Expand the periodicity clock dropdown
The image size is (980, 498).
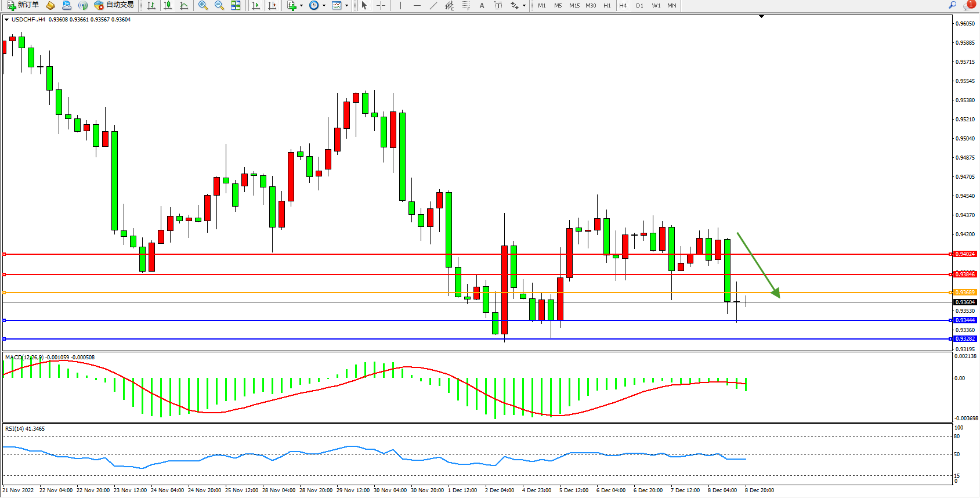click(x=317, y=5)
